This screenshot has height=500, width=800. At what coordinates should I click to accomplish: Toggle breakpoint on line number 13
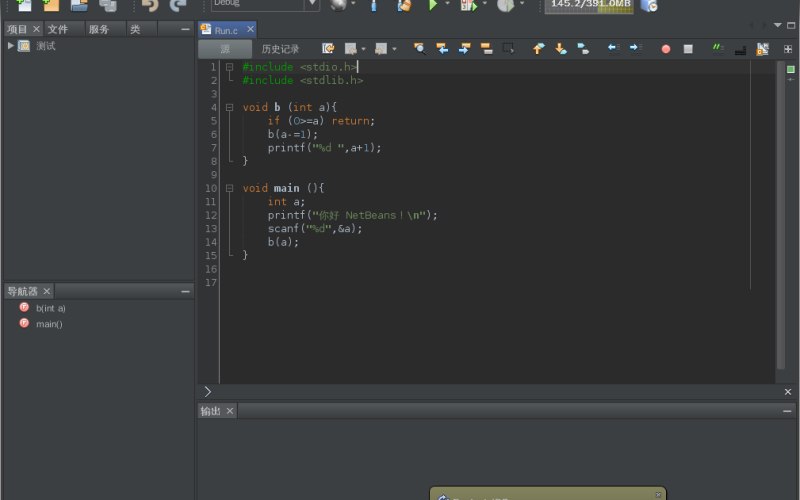[x=211, y=229]
